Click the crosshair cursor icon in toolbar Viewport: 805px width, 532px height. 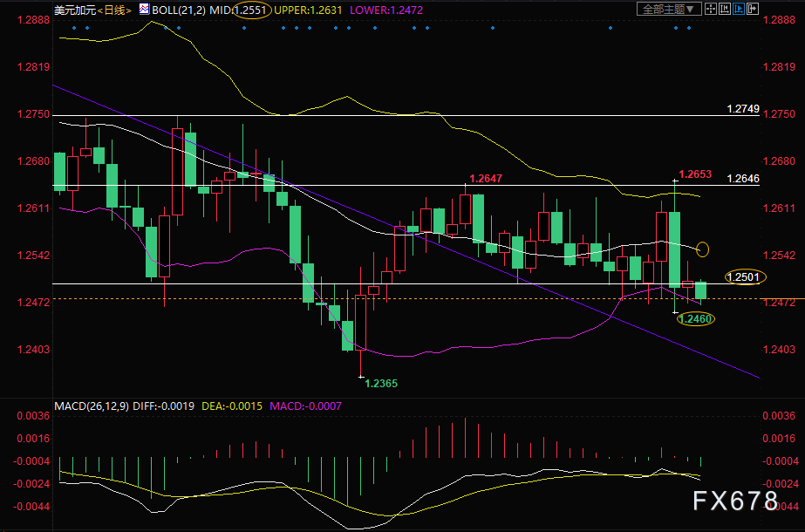pos(710,10)
